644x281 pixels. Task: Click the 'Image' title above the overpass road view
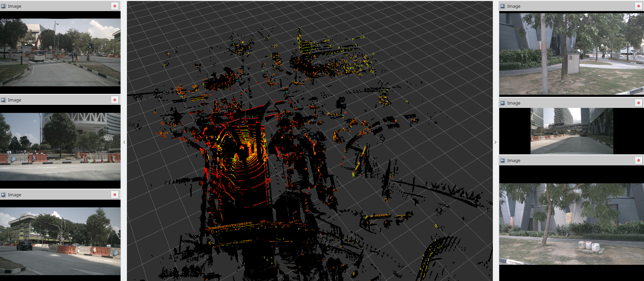(x=514, y=103)
